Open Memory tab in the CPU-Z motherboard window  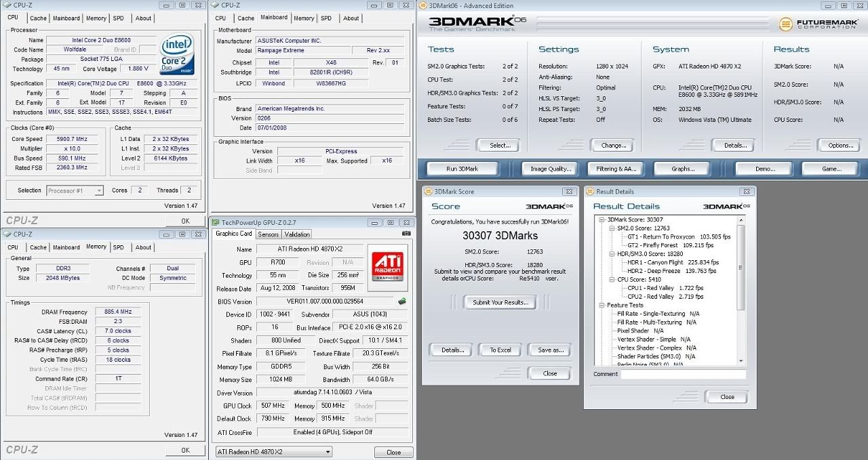[304, 18]
